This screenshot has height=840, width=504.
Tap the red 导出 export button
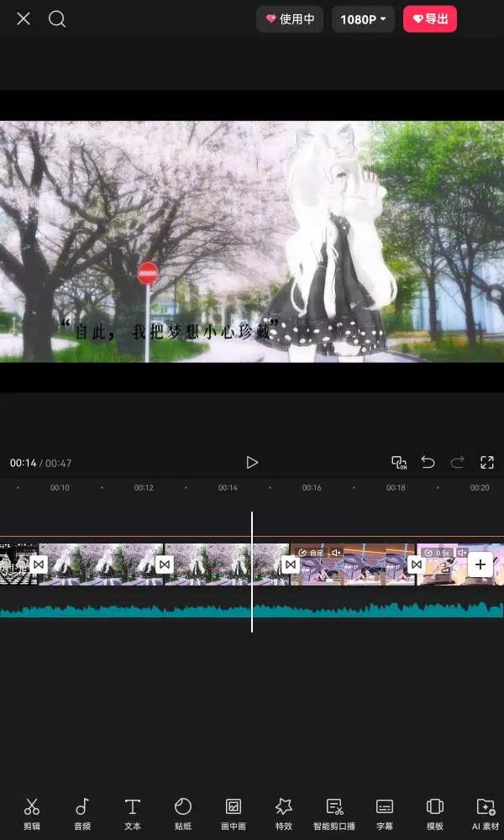click(x=430, y=19)
